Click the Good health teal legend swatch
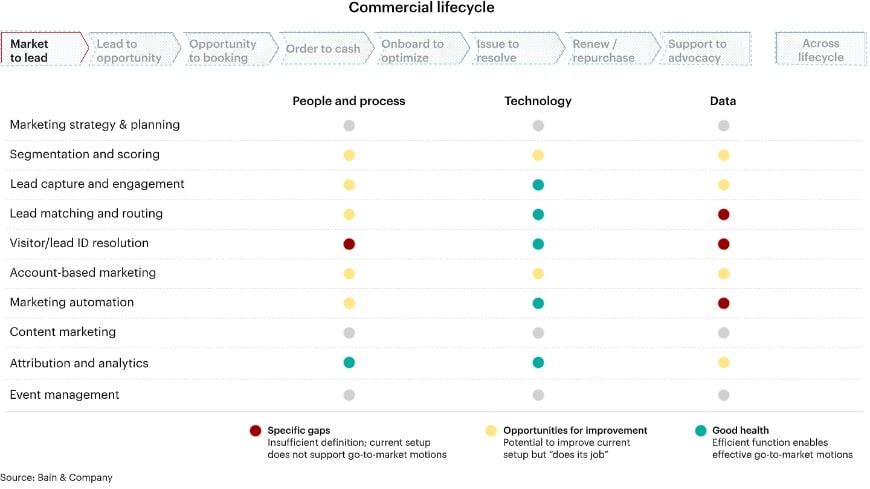The image size is (870, 489). 700,431
